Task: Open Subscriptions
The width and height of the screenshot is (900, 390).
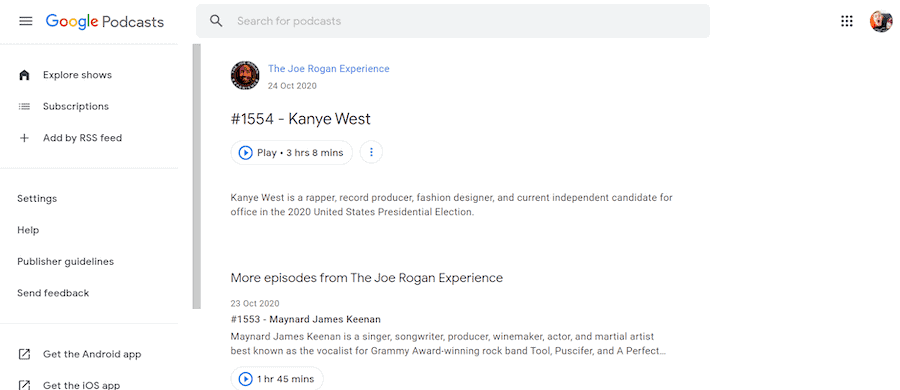Action: [76, 106]
